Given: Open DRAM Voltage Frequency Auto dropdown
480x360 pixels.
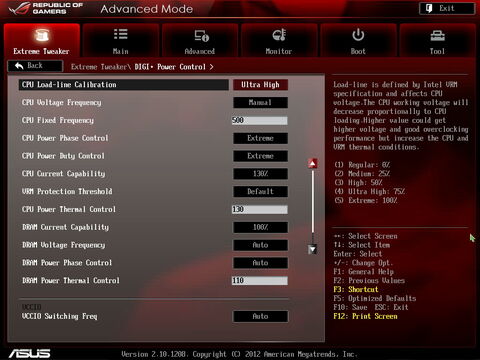Looking at the screenshot, I should pyautogui.click(x=260, y=245).
